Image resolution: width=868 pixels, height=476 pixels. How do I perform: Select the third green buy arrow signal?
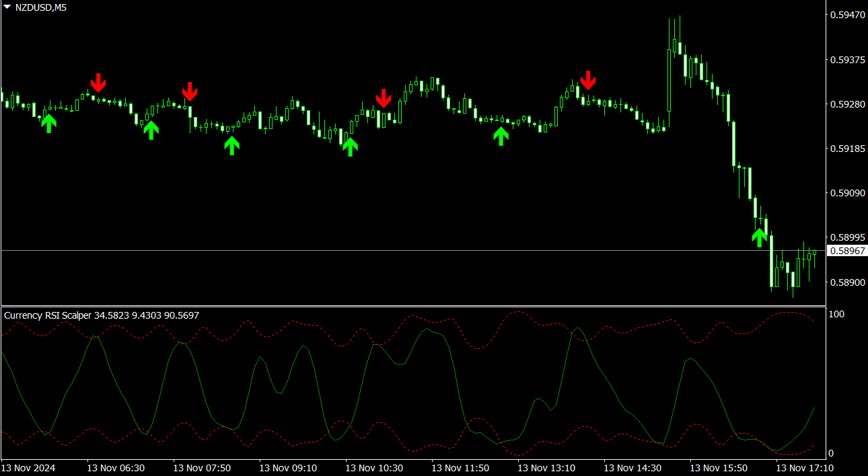click(231, 145)
